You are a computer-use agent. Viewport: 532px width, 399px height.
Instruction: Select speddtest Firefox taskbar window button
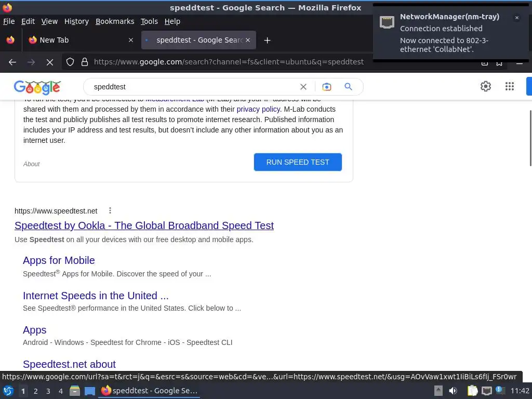point(149,391)
